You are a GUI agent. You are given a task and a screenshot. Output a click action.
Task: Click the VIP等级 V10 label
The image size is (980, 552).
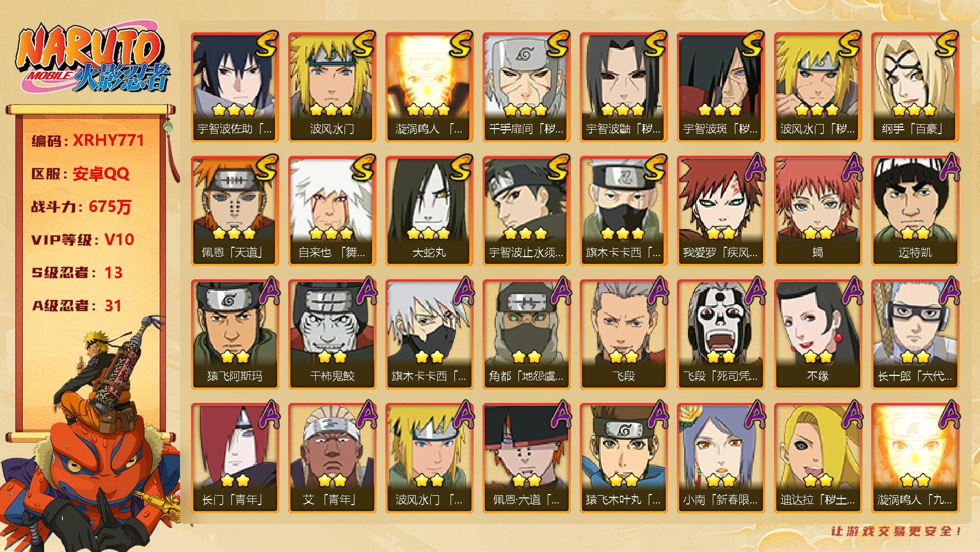(x=83, y=240)
